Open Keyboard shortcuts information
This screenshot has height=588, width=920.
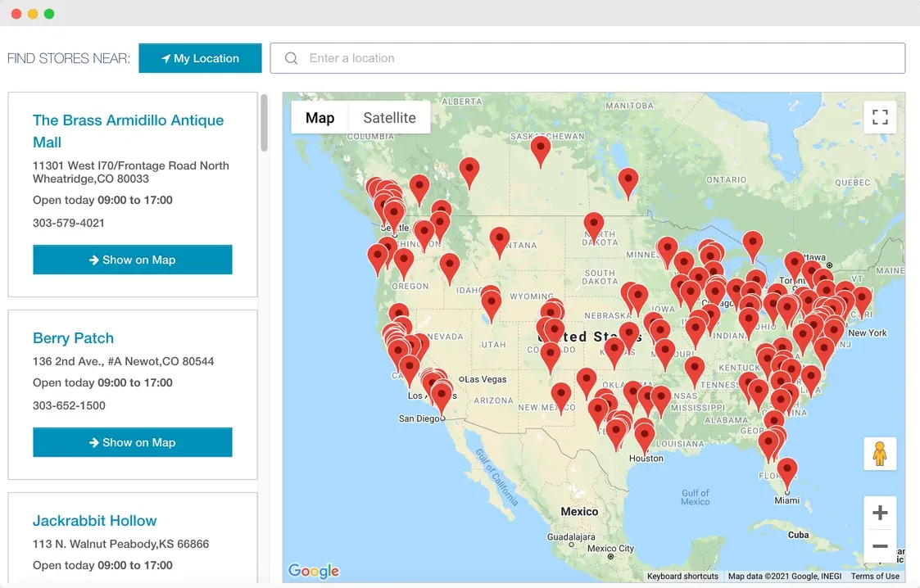click(x=682, y=576)
